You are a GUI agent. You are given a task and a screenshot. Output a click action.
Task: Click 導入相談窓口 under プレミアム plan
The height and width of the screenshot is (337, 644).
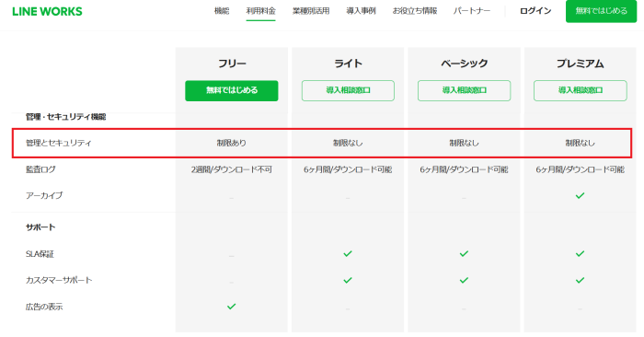click(581, 90)
